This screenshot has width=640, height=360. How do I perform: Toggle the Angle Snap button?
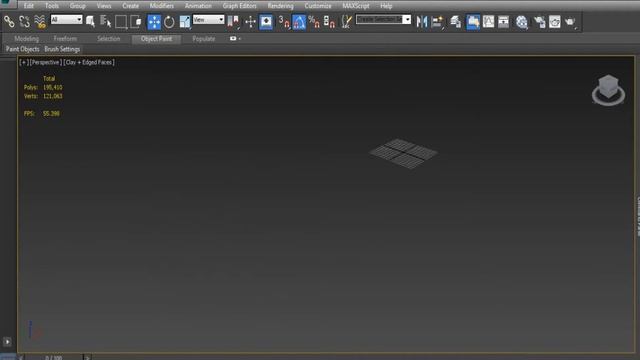pos(299,22)
